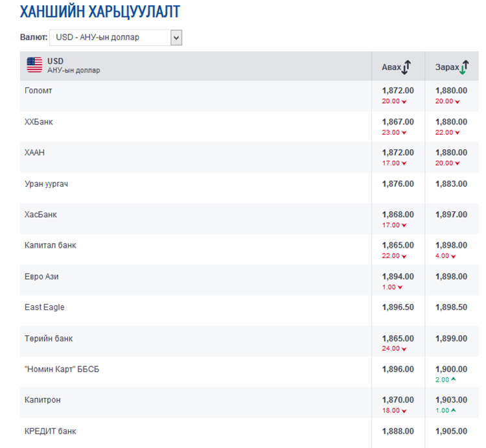Click red down arrow under Голомт buy rate
This screenshot has height=448, width=486.
click(404, 102)
